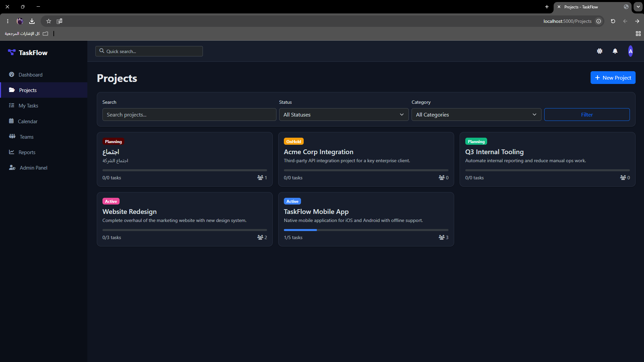The height and width of the screenshot is (362, 644).
Task: Click the TaskFlow Mobile App progress bar
Action: 366,230
